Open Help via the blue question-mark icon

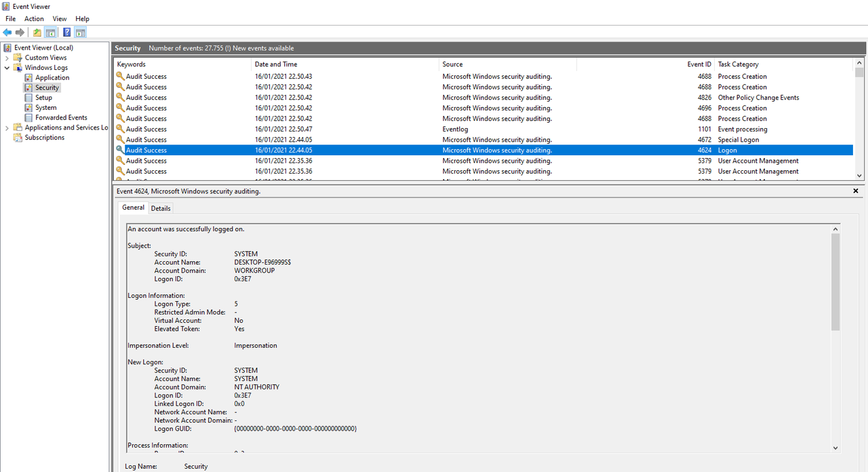pyautogui.click(x=67, y=33)
